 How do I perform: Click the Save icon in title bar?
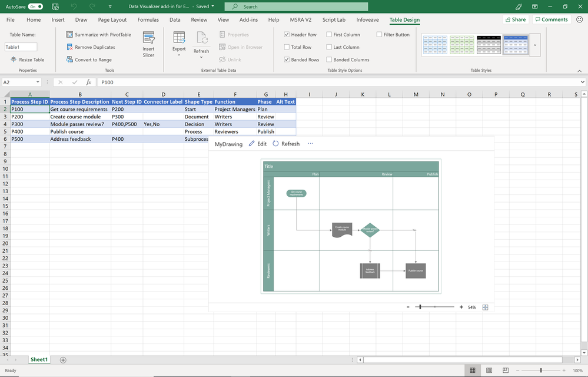tap(55, 6)
